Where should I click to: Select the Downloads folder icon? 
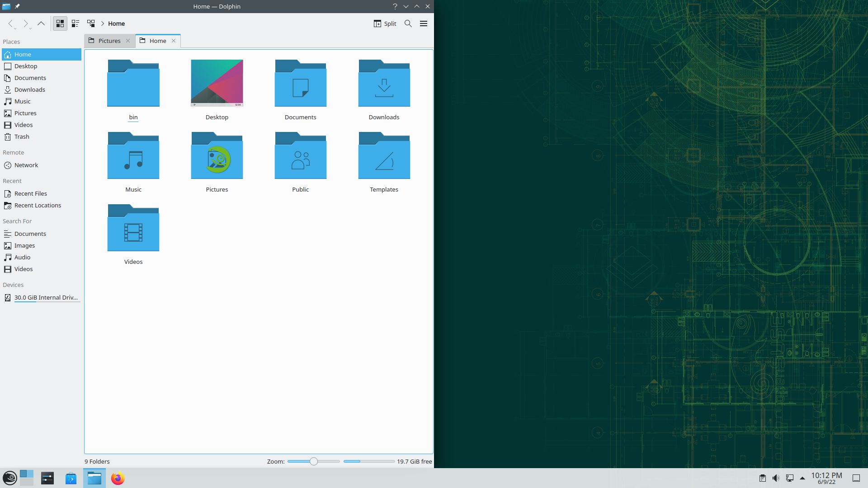(x=384, y=84)
